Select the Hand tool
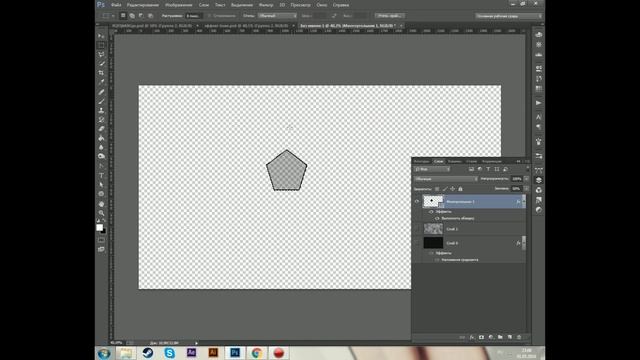The width and height of the screenshot is (640, 360). (x=101, y=204)
